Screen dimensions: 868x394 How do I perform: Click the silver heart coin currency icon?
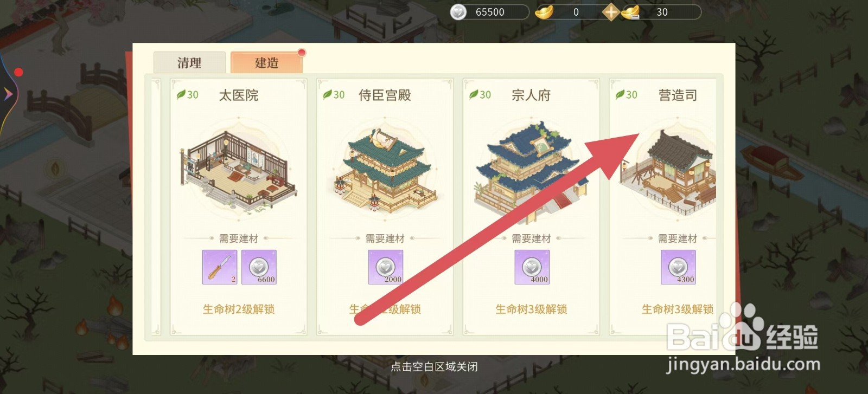coord(458,12)
